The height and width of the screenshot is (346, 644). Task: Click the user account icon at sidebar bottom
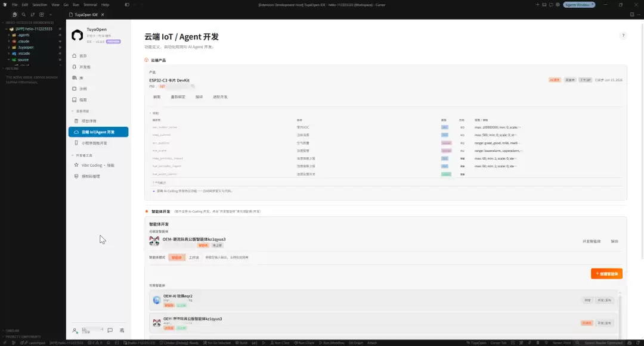(x=75, y=331)
